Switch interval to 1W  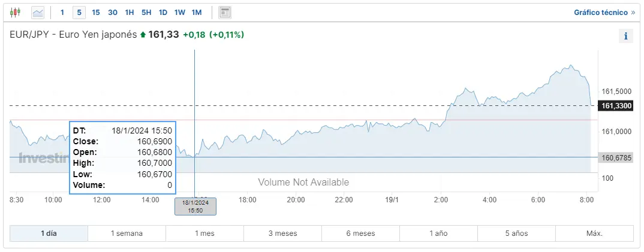pyautogui.click(x=179, y=13)
